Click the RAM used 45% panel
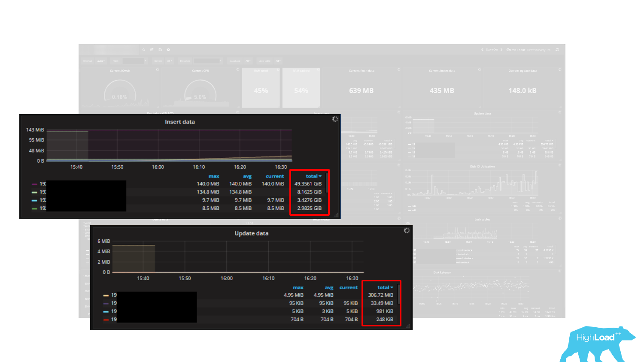 click(261, 88)
